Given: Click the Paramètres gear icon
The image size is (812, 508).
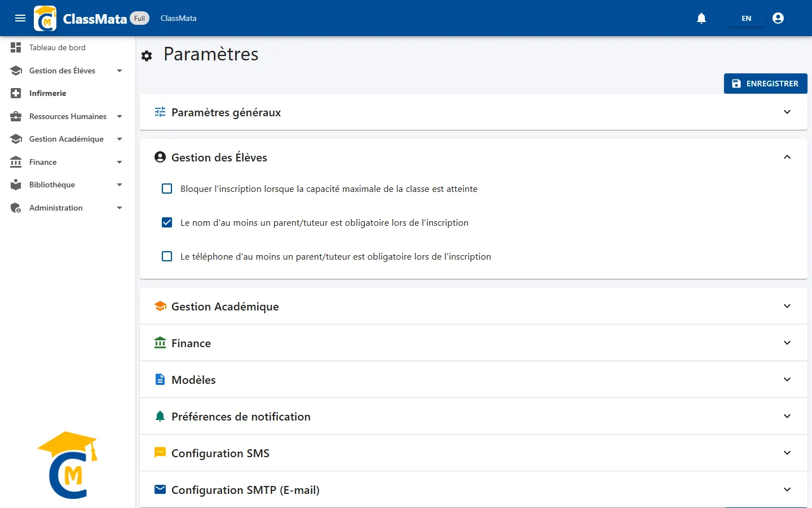Looking at the screenshot, I should coord(147,56).
